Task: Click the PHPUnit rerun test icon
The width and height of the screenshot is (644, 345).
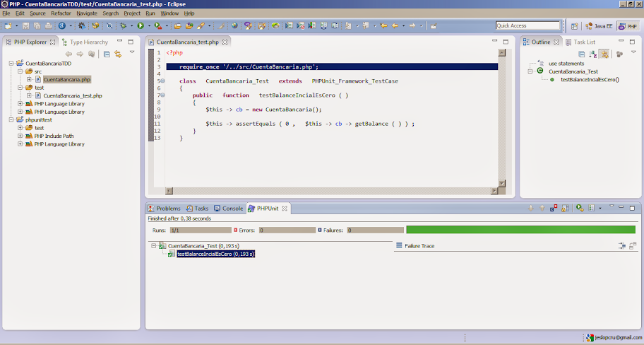Action: coord(580,209)
